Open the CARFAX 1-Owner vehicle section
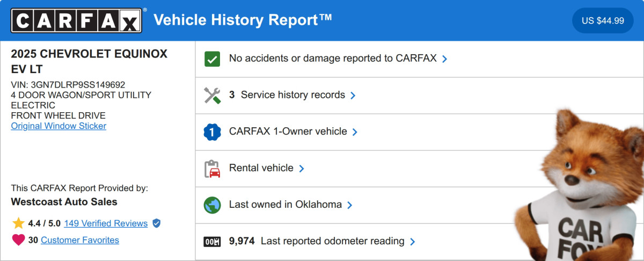The height and width of the screenshot is (261, 644). click(x=288, y=132)
